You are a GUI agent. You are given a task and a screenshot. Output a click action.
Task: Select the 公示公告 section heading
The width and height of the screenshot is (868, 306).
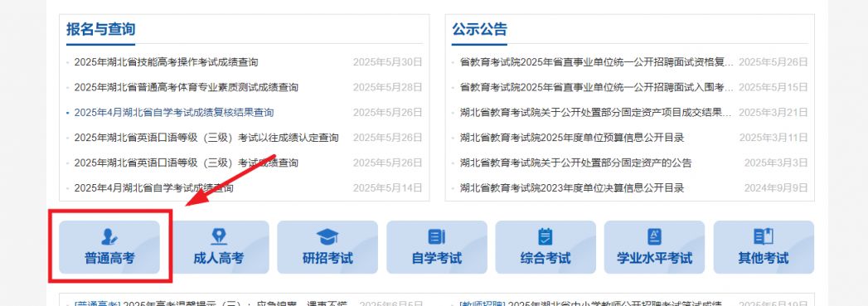(479, 29)
